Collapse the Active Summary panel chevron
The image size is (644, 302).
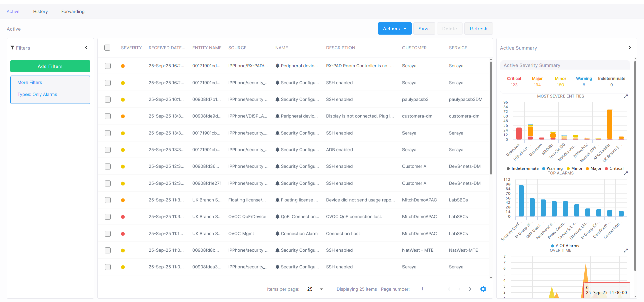pyautogui.click(x=629, y=48)
